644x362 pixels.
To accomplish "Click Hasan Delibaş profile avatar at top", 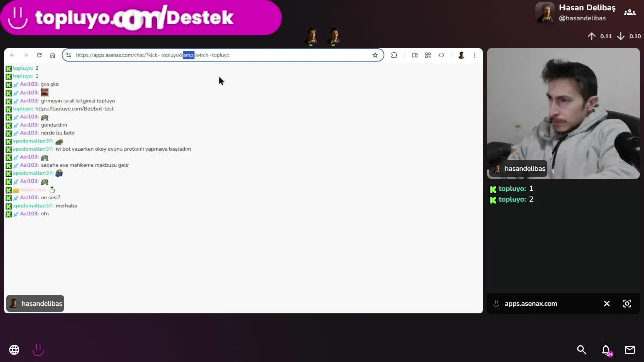I will [x=545, y=13].
